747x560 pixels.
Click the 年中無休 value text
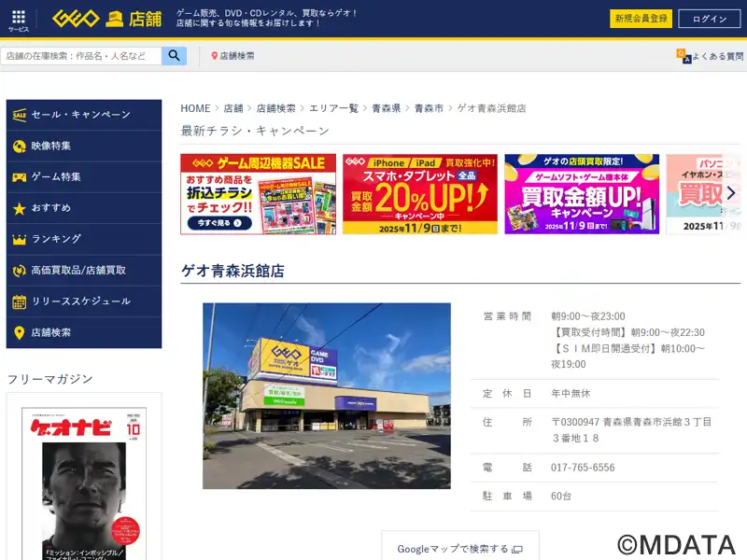[571, 393]
